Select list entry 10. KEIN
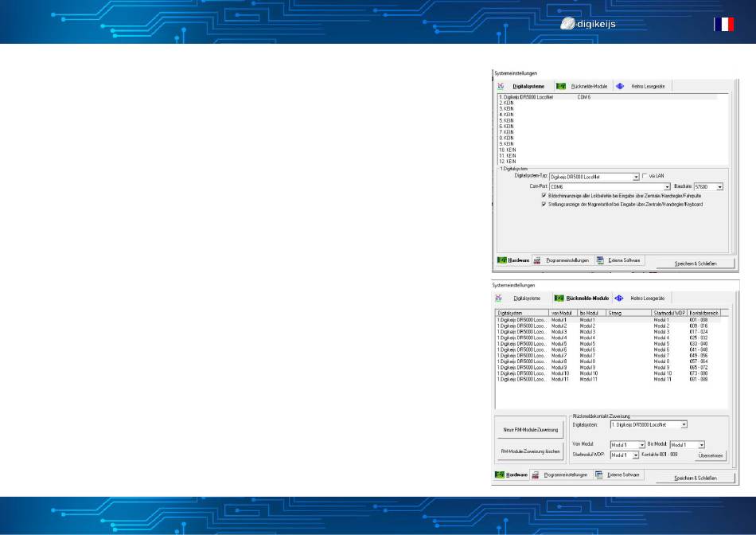756x535 pixels. 507,150
